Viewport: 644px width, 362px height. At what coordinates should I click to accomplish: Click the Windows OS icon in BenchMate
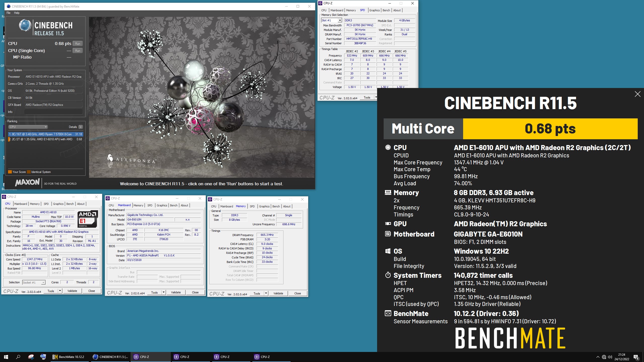coord(388,251)
